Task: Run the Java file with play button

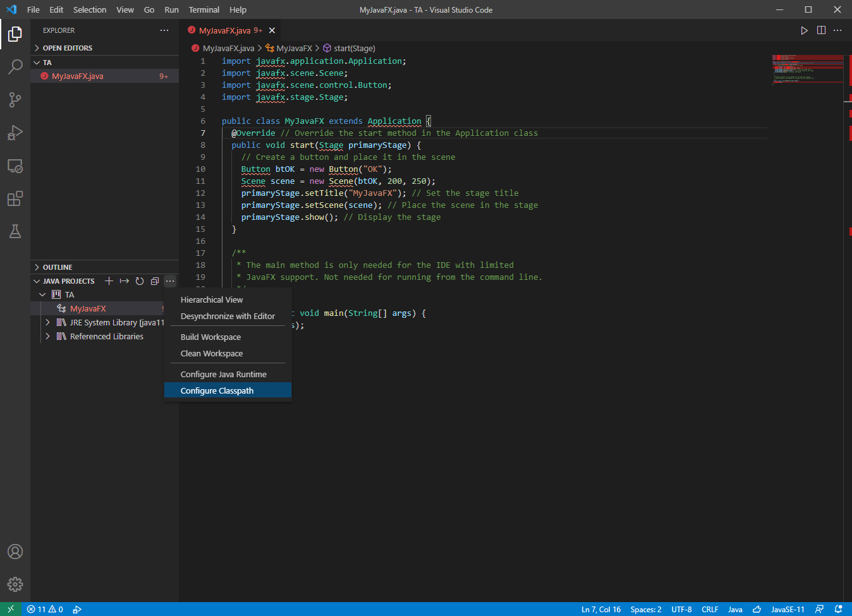Action: click(x=804, y=30)
